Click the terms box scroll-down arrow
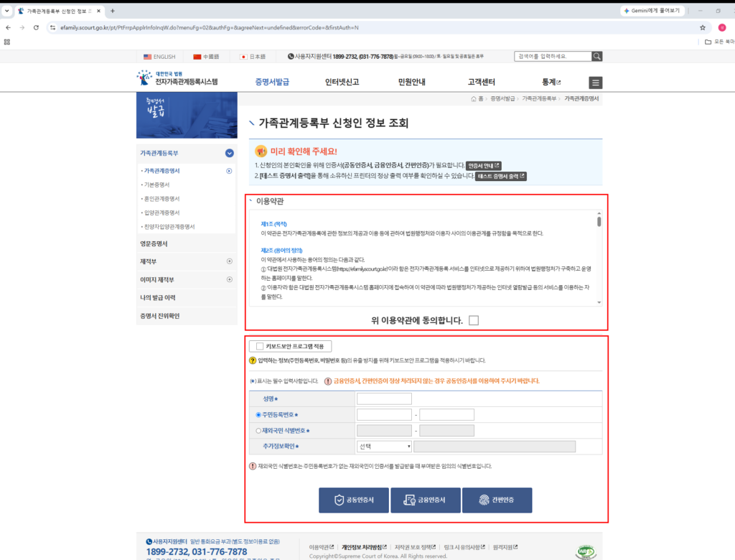 pos(599,302)
